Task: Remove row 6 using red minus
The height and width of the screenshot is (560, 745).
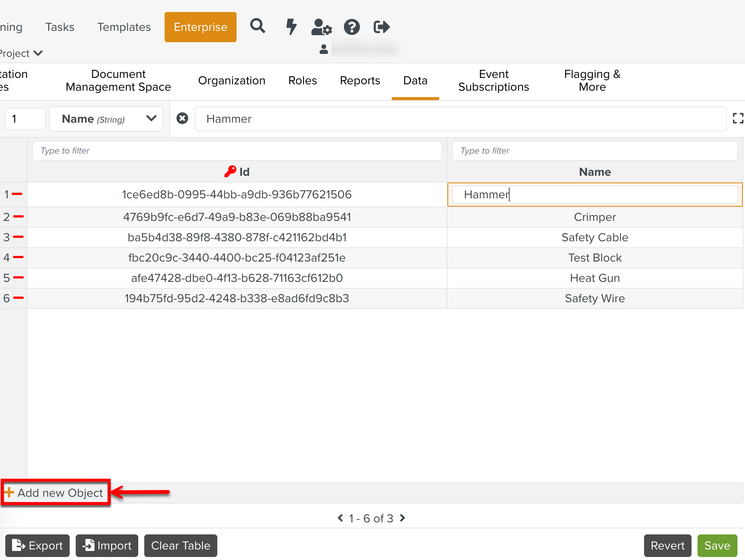Action: point(18,298)
